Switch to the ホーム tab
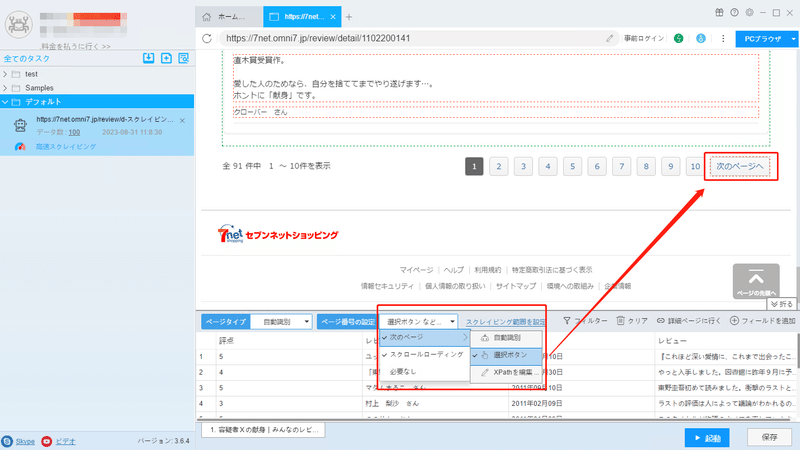Screen dimensions: 800x450 coord(229,17)
